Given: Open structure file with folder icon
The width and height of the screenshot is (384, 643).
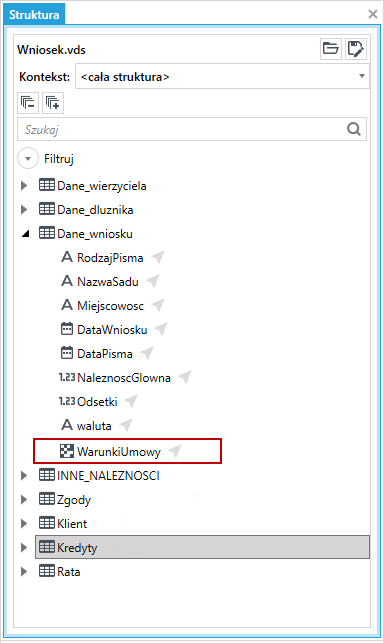Looking at the screenshot, I should point(331,49).
